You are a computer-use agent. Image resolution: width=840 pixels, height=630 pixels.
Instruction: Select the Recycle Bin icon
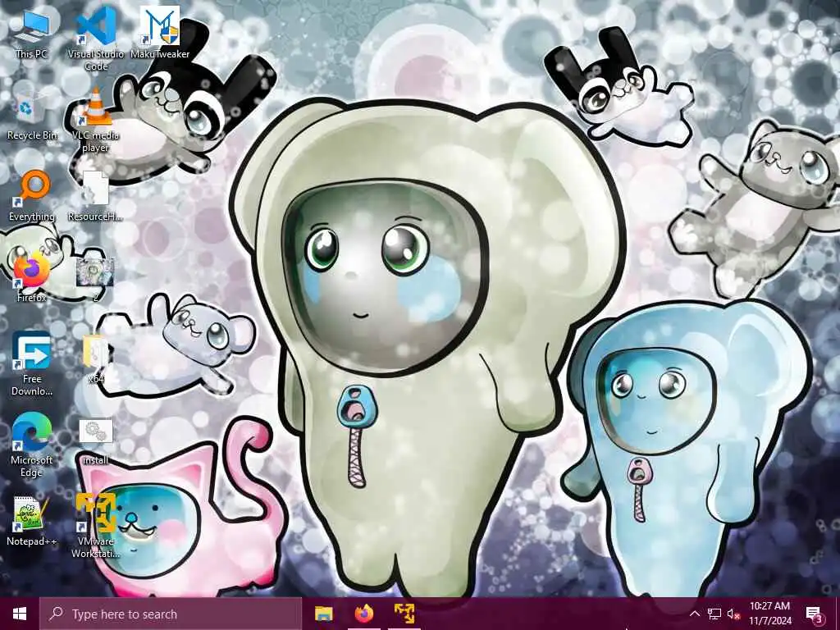click(x=32, y=115)
